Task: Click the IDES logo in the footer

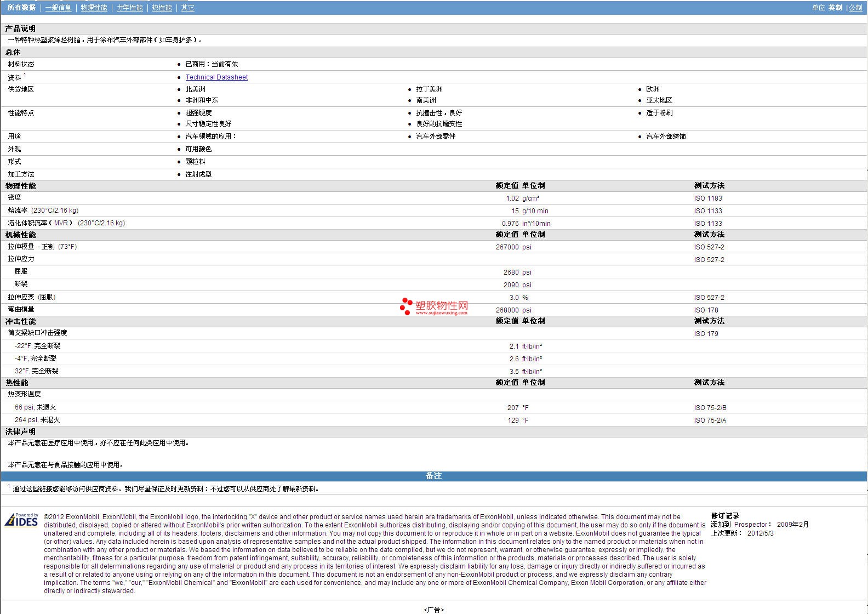Action: 22,520
